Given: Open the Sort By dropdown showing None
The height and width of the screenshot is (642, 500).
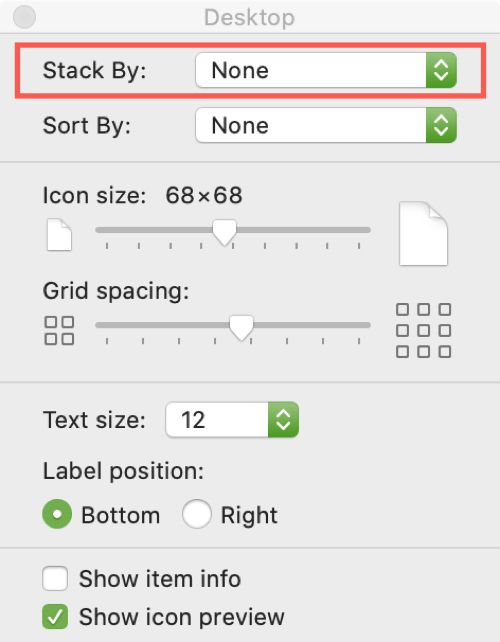Looking at the screenshot, I should pos(326,125).
